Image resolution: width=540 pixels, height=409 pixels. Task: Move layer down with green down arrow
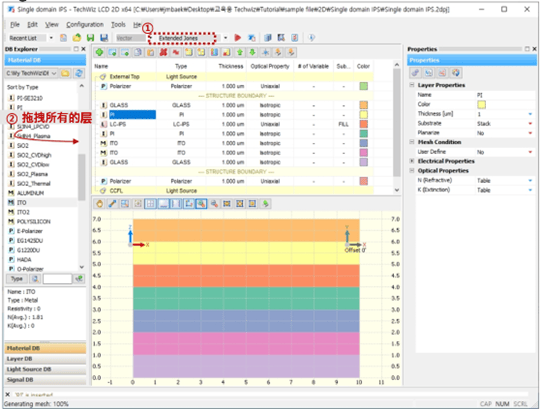(252, 52)
